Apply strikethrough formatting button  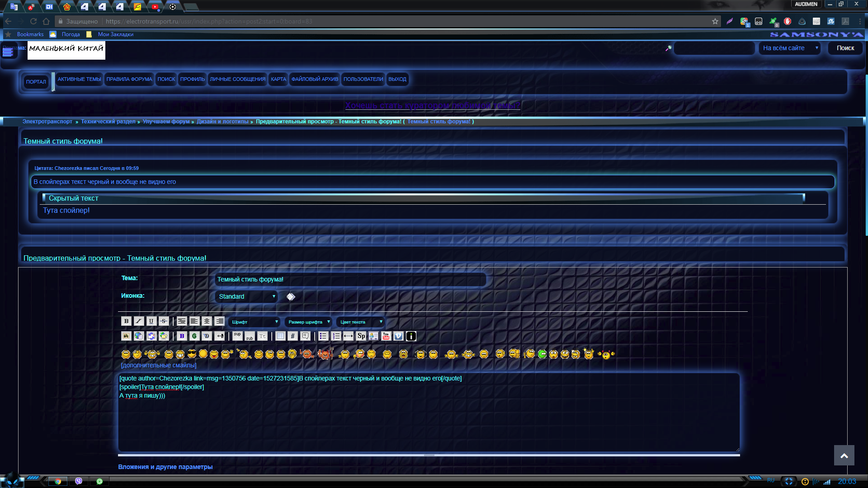coord(164,321)
